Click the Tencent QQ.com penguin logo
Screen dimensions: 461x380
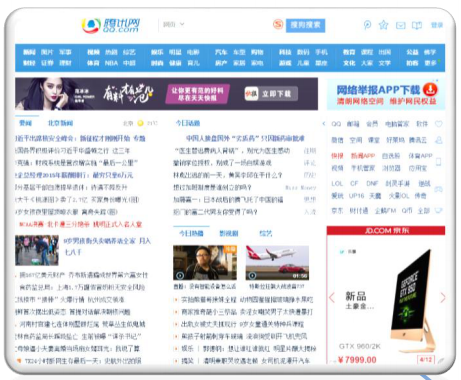pyautogui.click(x=91, y=25)
